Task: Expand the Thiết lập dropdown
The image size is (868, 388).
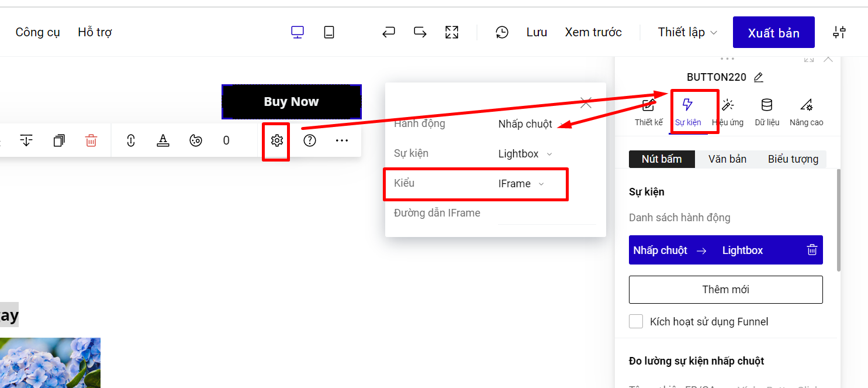Action: [x=687, y=32]
